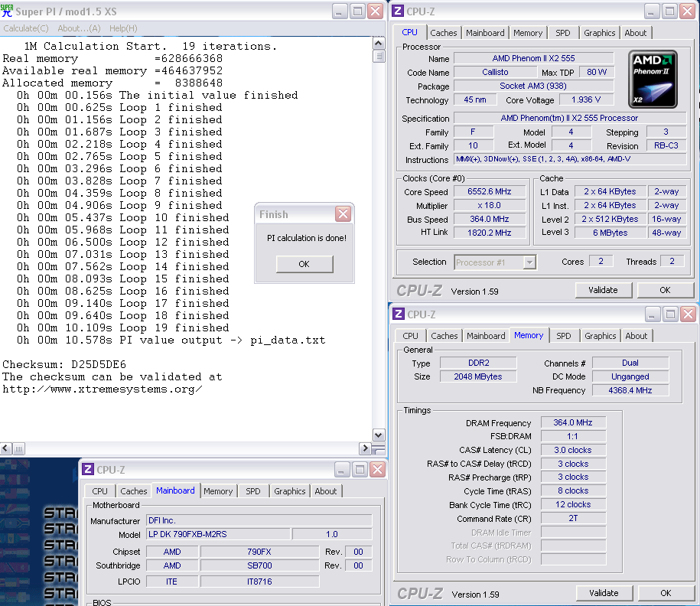Switch to Caches tab in top CPU-Z window
The width and height of the screenshot is (700, 606).
443,33
